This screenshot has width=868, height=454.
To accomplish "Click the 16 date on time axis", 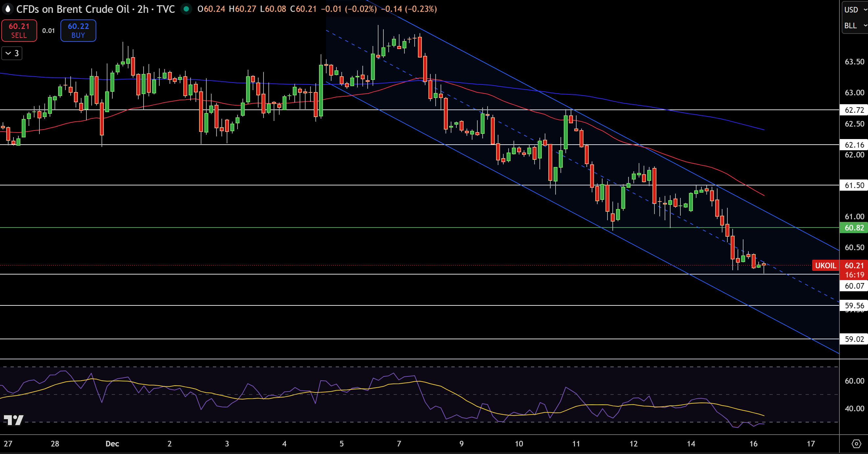I will (x=753, y=443).
